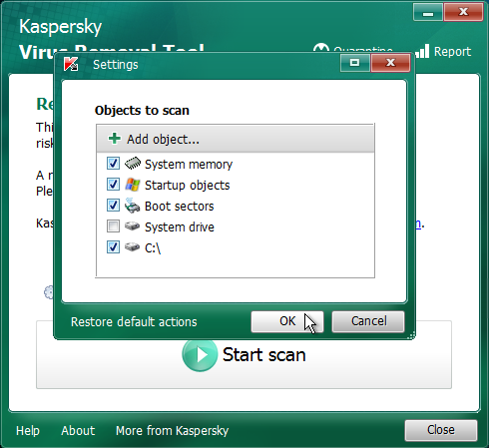This screenshot has height=448, width=489.
Task: Click the Add object... label
Action: [x=163, y=140]
